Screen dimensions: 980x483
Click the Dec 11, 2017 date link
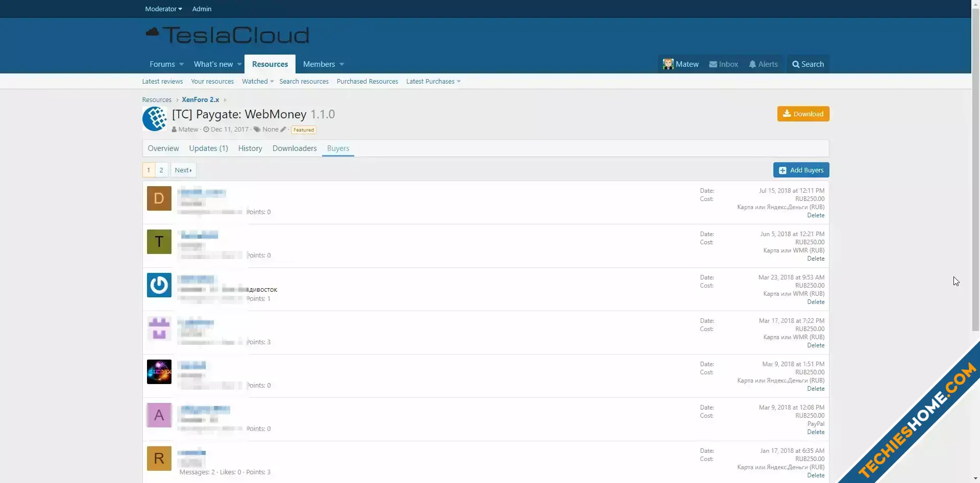pos(230,130)
